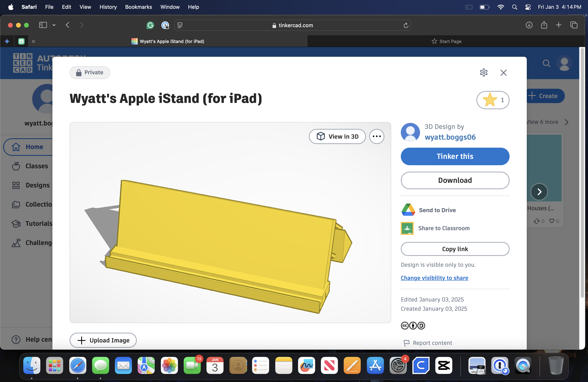Close the design detail dialog
Image resolution: width=588 pixels, height=382 pixels.
point(503,73)
